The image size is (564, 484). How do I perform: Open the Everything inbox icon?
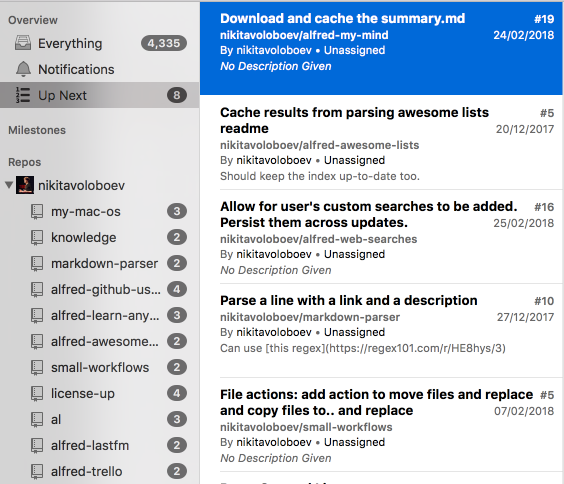click(x=23, y=43)
